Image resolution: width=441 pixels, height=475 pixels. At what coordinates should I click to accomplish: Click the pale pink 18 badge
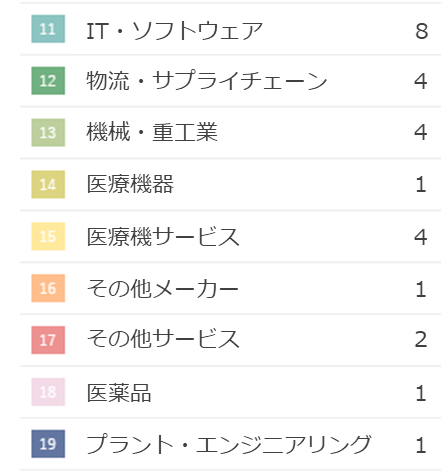point(48,392)
